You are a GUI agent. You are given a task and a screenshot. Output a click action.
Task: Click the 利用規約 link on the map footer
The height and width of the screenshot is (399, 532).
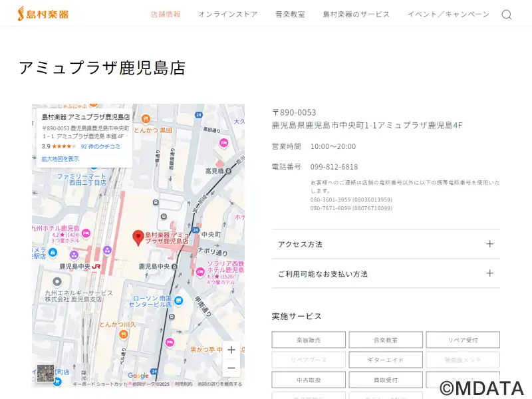coord(184,384)
